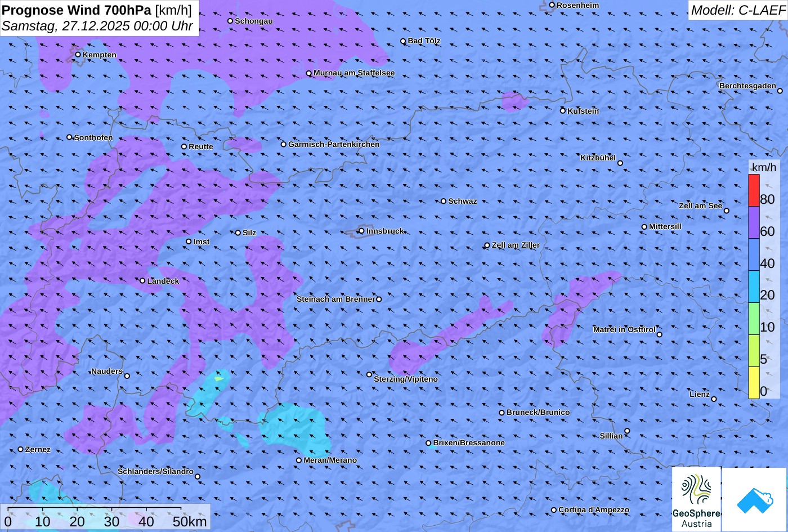Click the Garmisch-Partenkirchen marker
The width and height of the screenshot is (788, 532).
click(x=284, y=144)
